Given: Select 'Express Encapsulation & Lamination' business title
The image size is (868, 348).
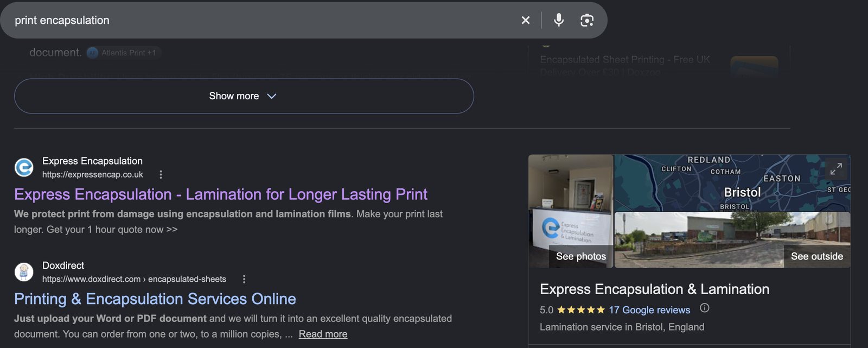Looking at the screenshot, I should (654, 289).
